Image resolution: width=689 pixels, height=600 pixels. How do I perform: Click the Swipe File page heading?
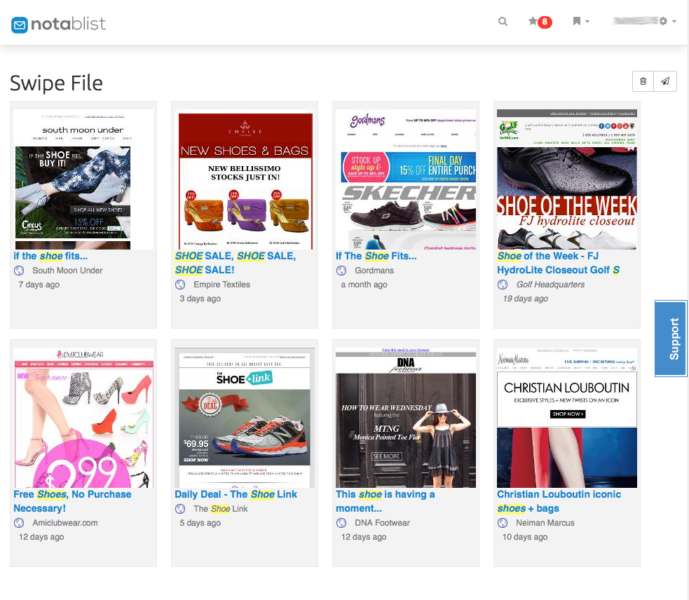click(56, 83)
